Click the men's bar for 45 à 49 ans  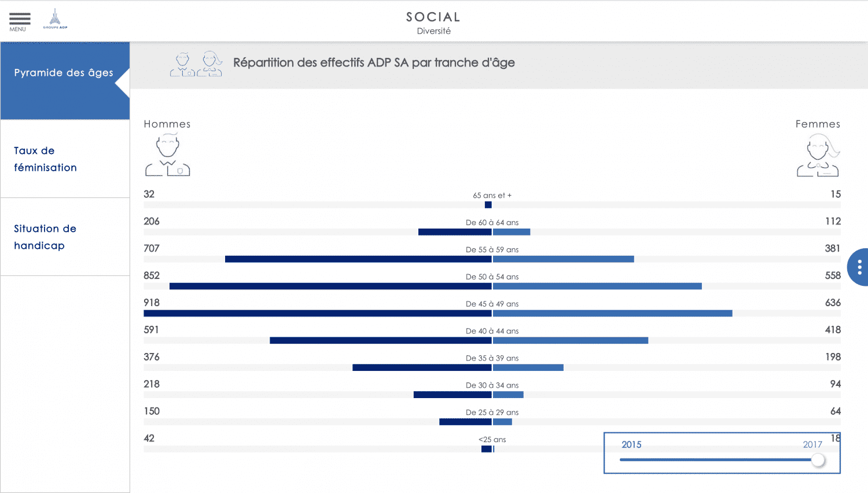coord(317,314)
